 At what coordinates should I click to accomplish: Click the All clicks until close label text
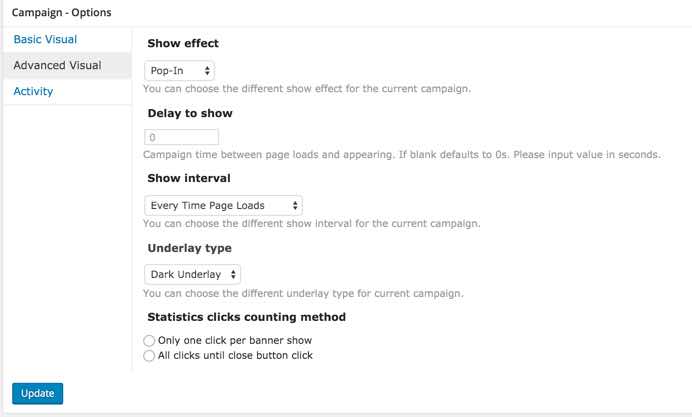pos(235,355)
